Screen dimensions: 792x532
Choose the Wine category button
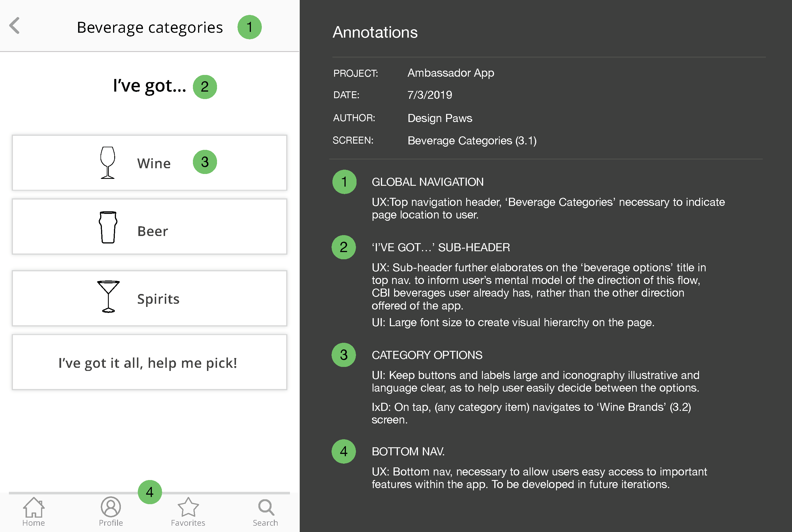150,163
